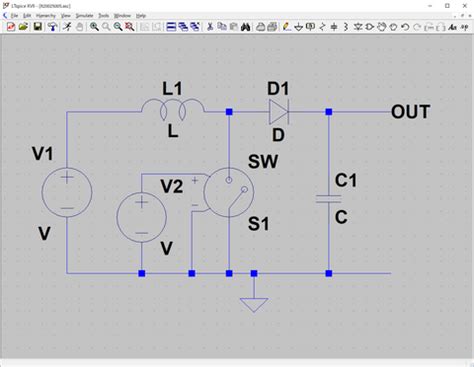This screenshot has height=367, width=474.
Task: Click the Halt simulation hand icon
Action: (x=79, y=27)
